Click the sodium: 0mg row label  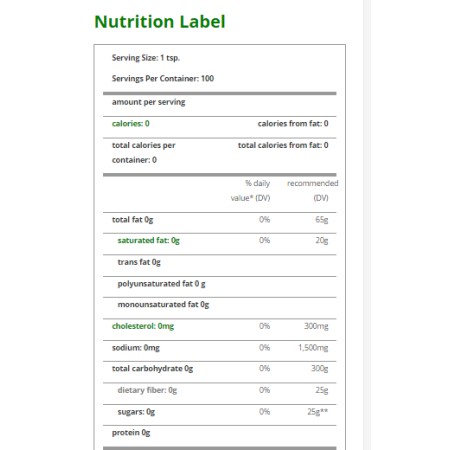(136, 348)
